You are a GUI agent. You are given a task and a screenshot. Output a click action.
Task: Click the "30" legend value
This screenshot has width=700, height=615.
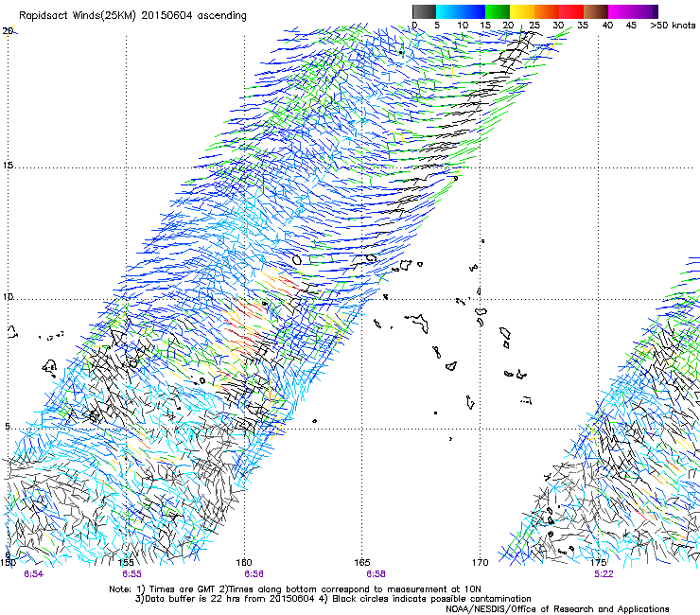pyautogui.click(x=558, y=26)
